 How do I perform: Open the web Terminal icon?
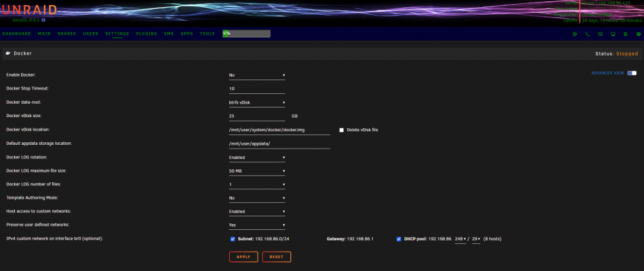[588, 34]
